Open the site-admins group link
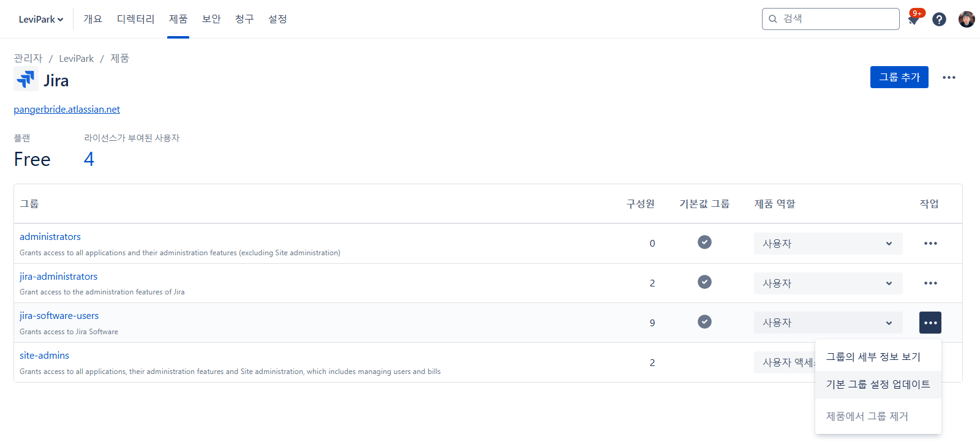 [x=44, y=356]
